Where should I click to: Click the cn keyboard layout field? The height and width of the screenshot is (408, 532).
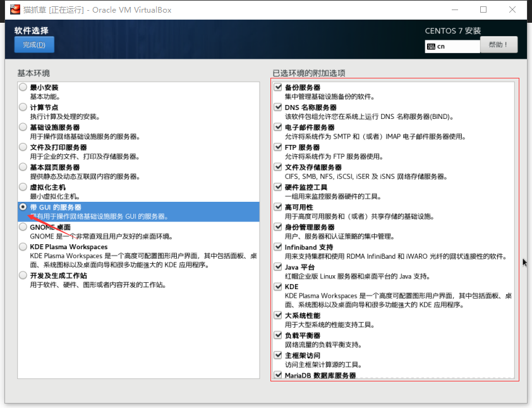click(x=452, y=47)
